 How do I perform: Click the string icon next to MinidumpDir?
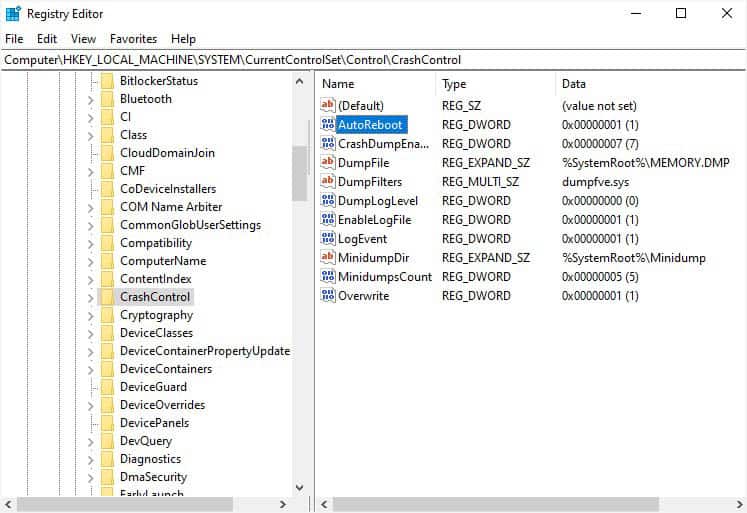point(328,258)
